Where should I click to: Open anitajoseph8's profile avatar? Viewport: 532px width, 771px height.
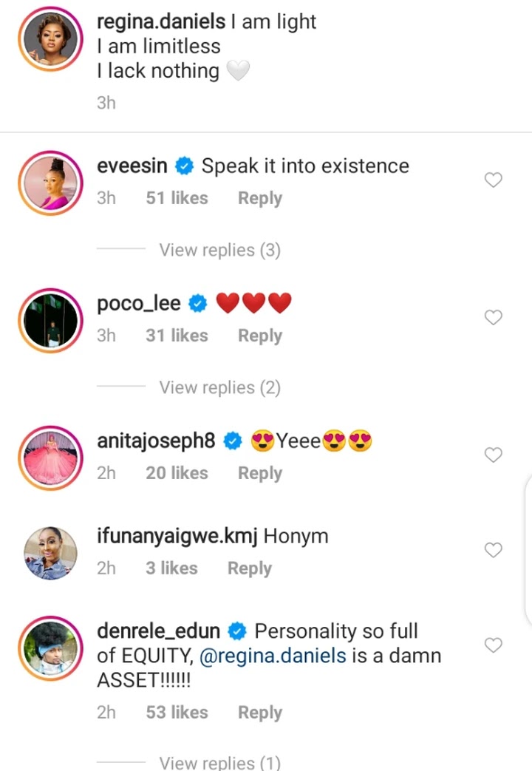pos(51,458)
